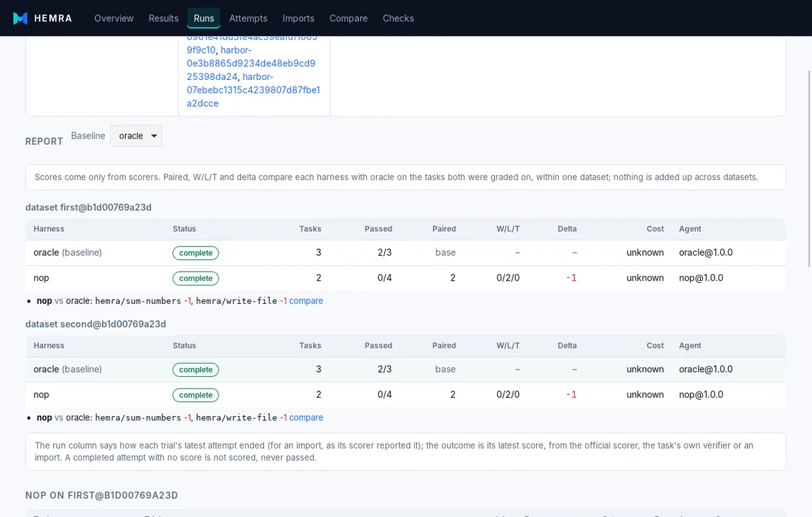
Task: Open the Checks section
Action: [x=398, y=18]
